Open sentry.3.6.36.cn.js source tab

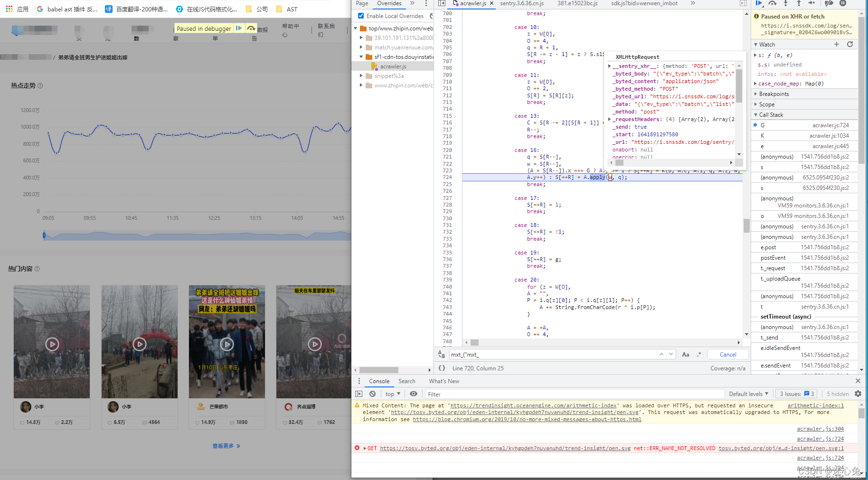pyautogui.click(x=522, y=3)
